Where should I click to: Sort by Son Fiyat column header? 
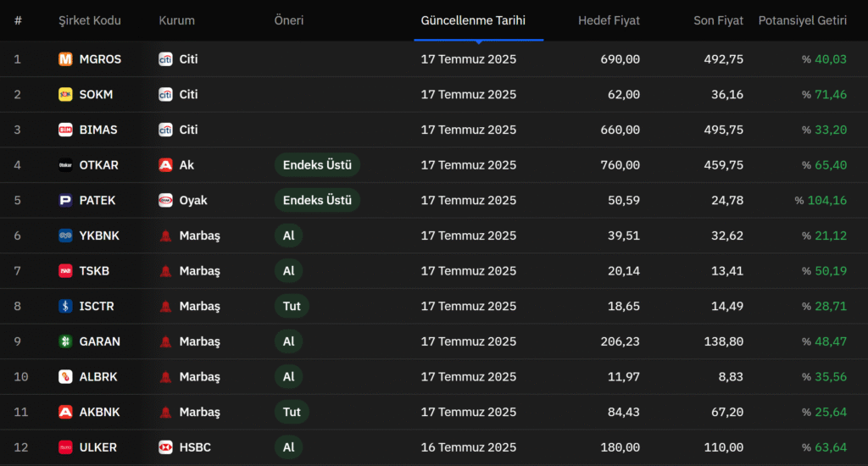[x=718, y=20]
